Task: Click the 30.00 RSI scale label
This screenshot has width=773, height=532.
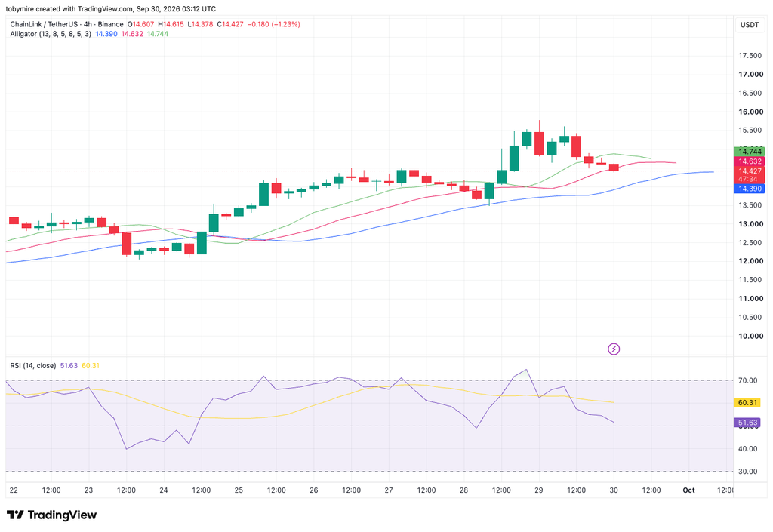Action: coord(748,472)
